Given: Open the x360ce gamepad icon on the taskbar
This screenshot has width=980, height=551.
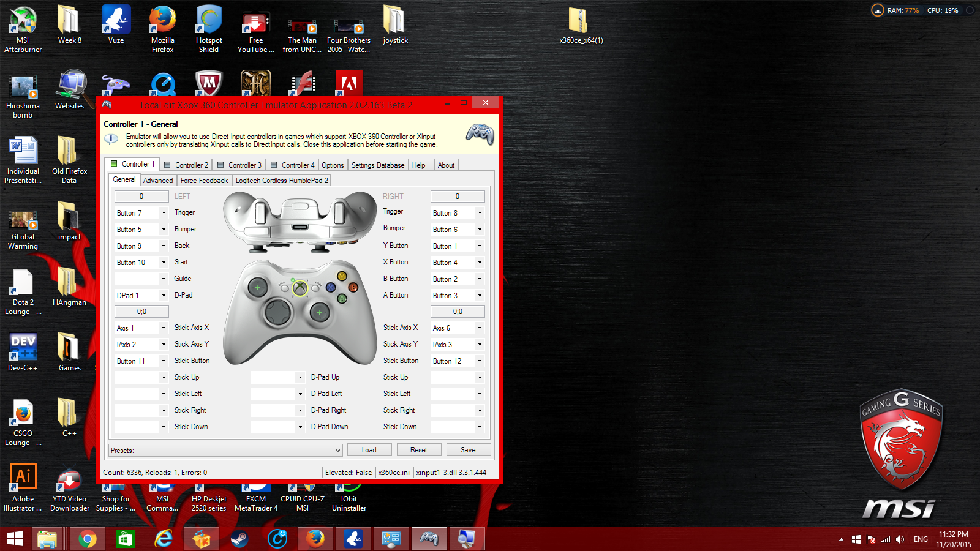Looking at the screenshot, I should 429,539.
